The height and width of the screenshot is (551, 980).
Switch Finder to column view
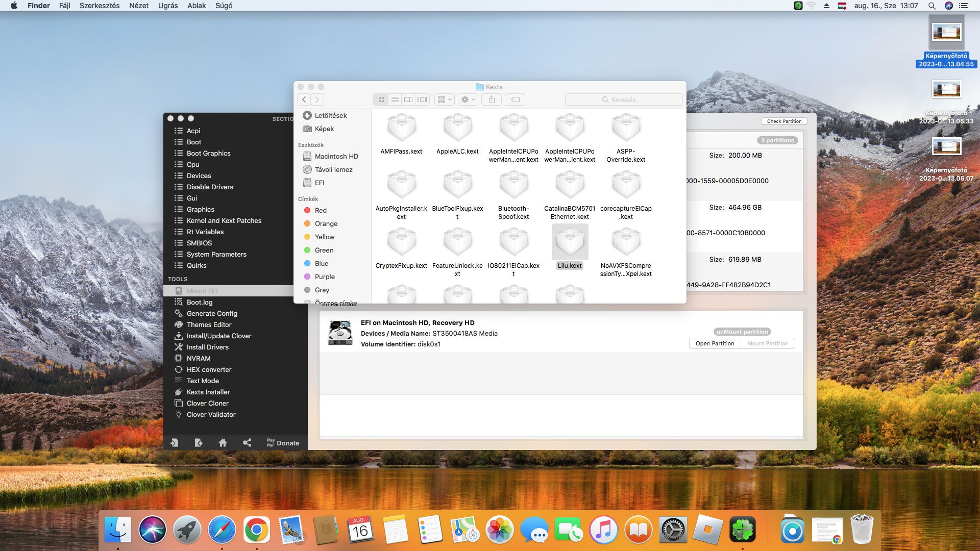[x=408, y=99]
